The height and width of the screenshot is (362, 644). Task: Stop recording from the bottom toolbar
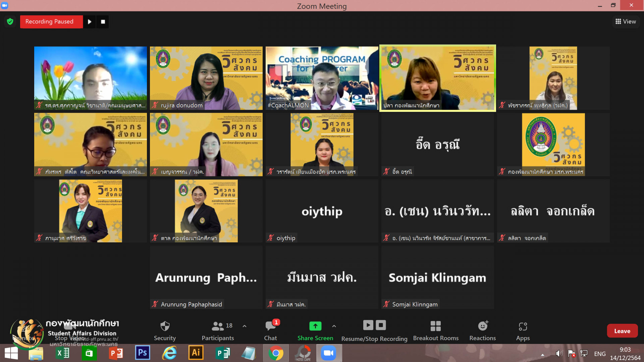coord(381,325)
